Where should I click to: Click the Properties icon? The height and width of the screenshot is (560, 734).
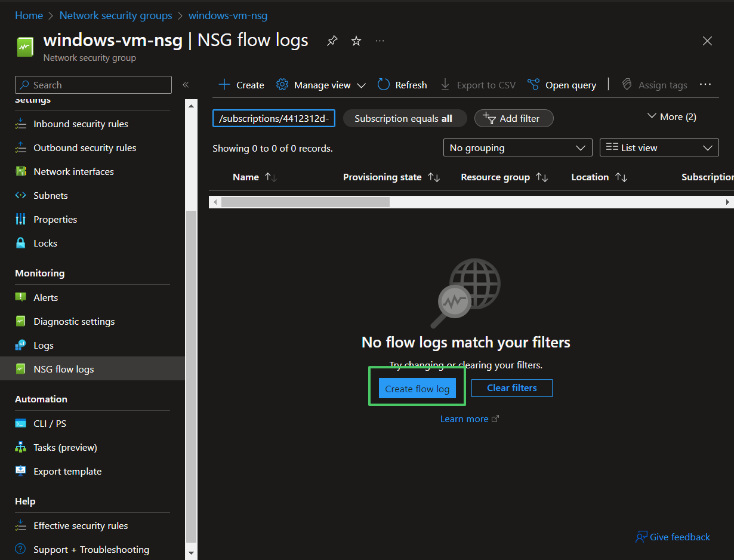click(21, 219)
